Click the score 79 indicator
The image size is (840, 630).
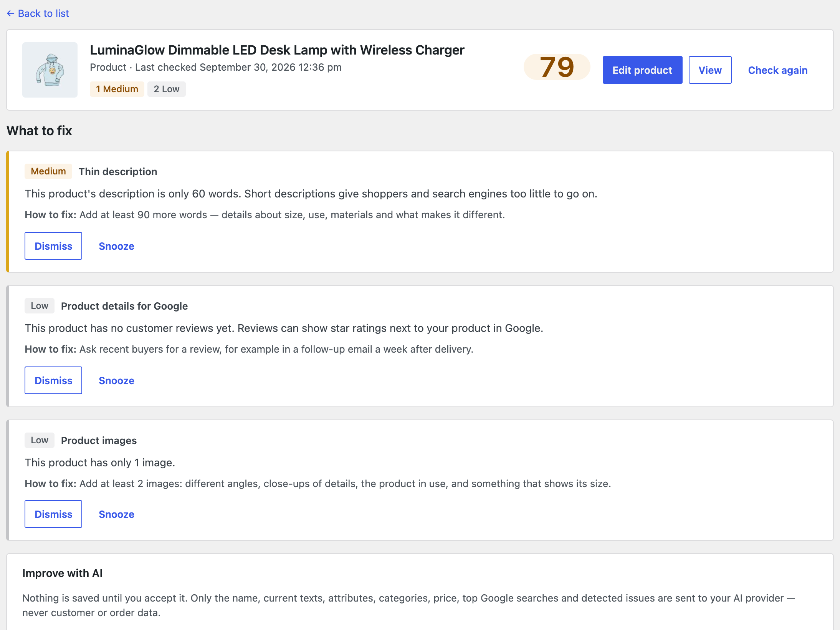(x=557, y=67)
